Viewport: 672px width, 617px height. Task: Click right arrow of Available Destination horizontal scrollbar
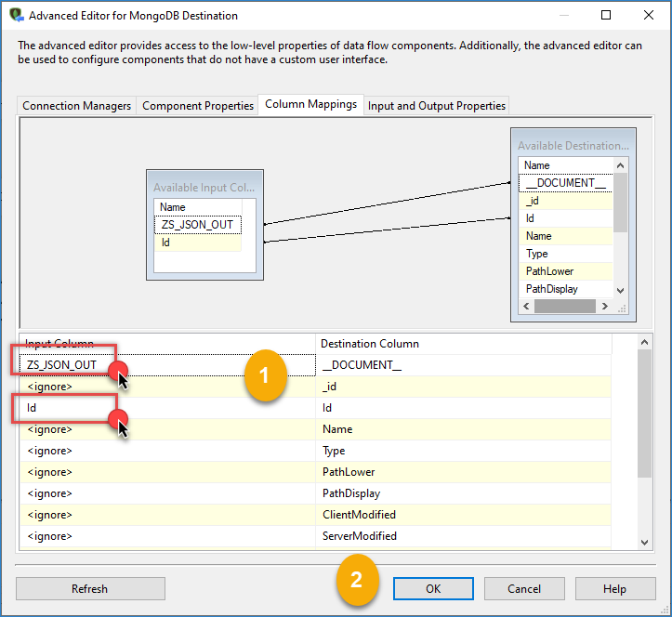[605, 306]
